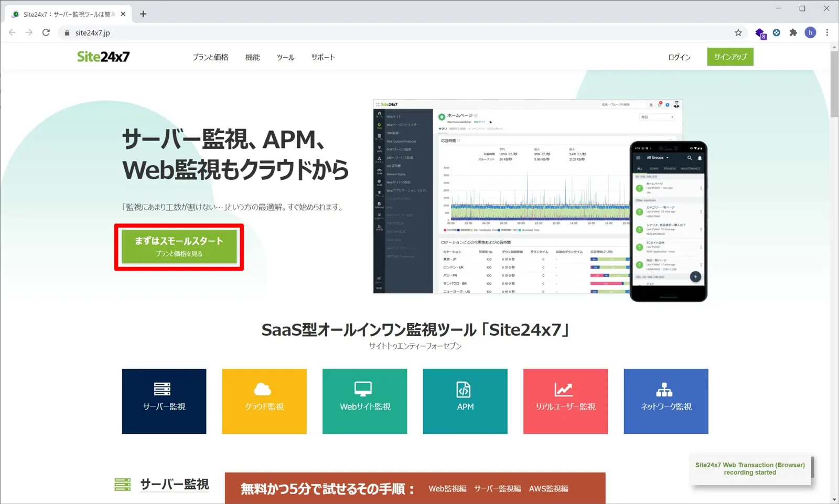Click the まずはスモールスタート button
The width and height of the screenshot is (839, 504).
point(179,247)
